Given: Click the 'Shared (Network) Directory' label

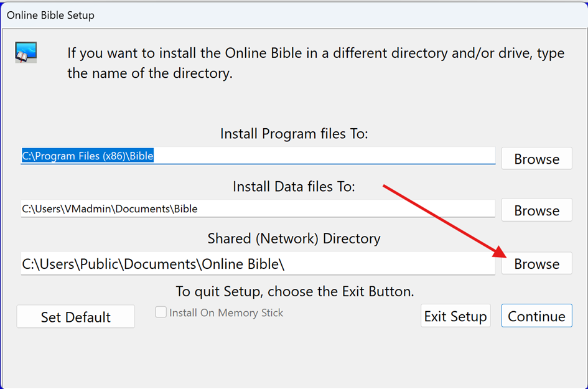Looking at the screenshot, I should 294,238.
